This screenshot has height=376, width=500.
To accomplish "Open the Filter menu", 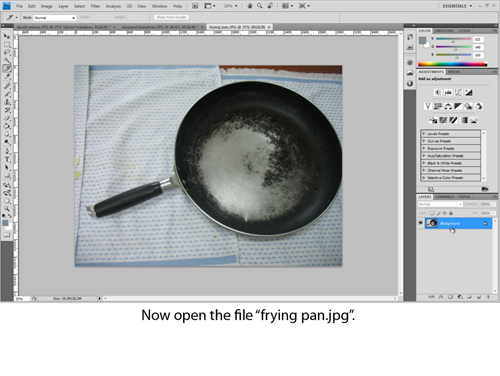I will click(95, 6).
